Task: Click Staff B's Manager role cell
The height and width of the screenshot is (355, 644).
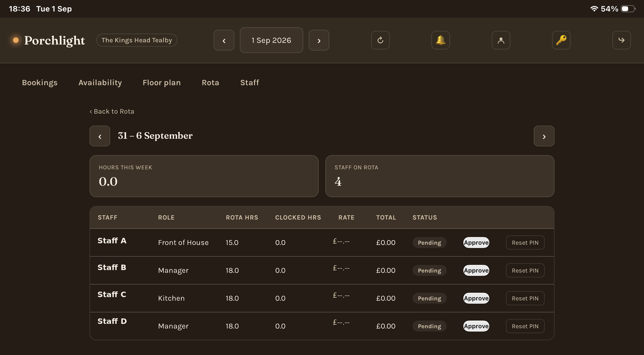Action: pos(173,270)
